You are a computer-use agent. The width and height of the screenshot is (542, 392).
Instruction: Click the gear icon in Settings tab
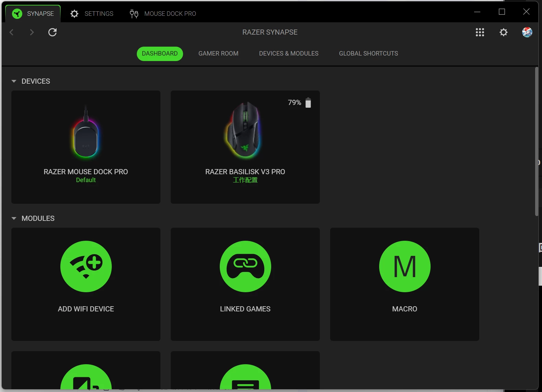click(74, 14)
